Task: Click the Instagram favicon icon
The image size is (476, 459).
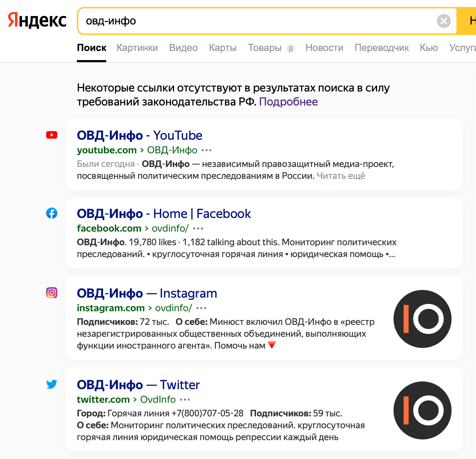Action: pos(52,293)
